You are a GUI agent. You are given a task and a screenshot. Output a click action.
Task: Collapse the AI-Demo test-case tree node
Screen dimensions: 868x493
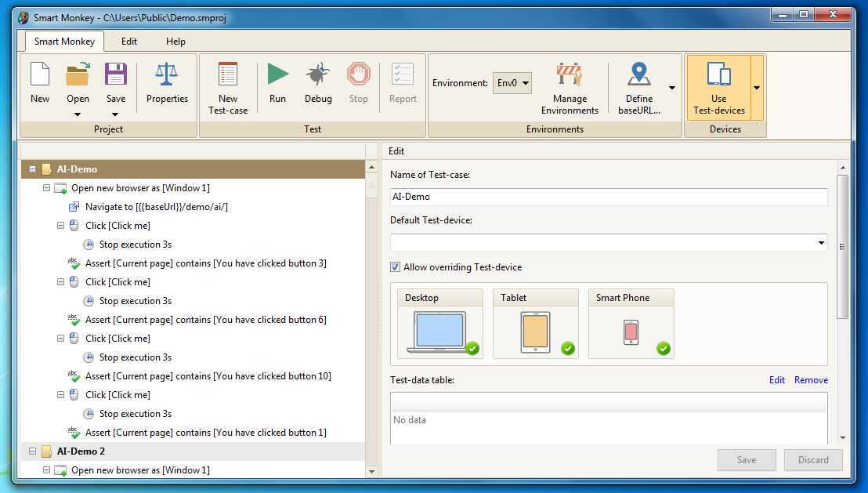point(33,169)
